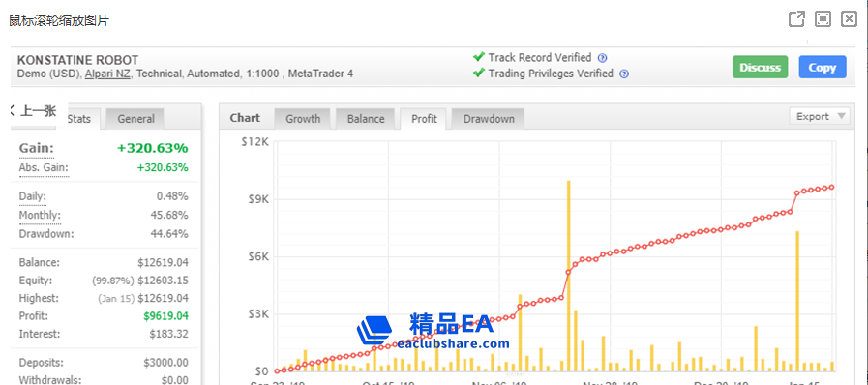This screenshot has height=385, width=868.
Task: Click the blue Copy button
Action: click(823, 68)
